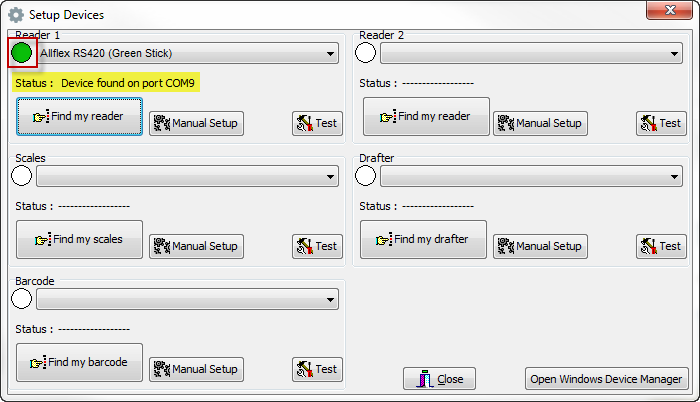Test the Reader 1 device
Screen dimensions: 700x402
pyautogui.click(x=316, y=123)
